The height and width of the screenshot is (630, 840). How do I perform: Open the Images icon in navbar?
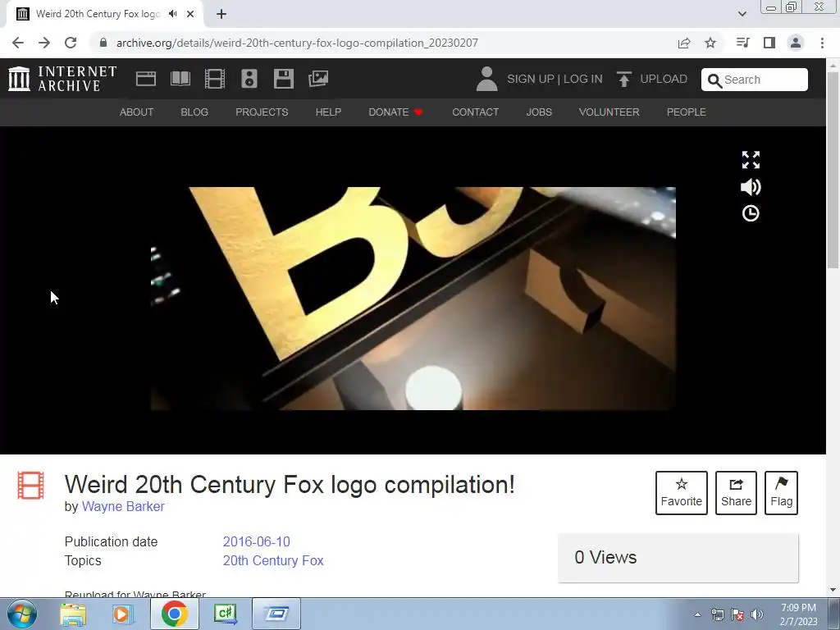(318, 79)
